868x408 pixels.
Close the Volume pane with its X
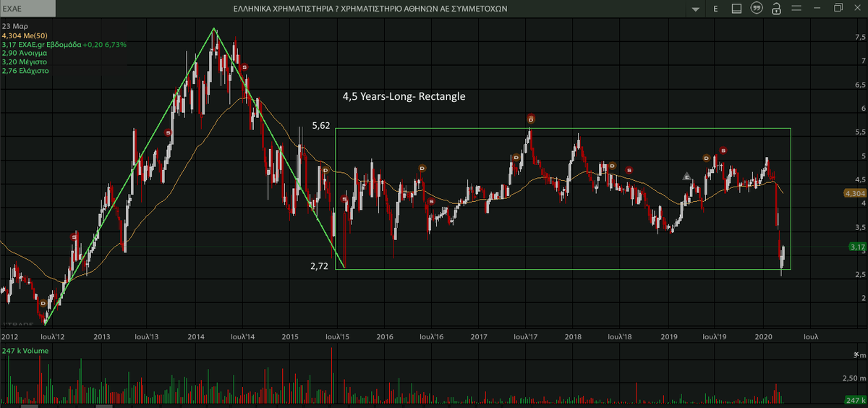point(856,354)
